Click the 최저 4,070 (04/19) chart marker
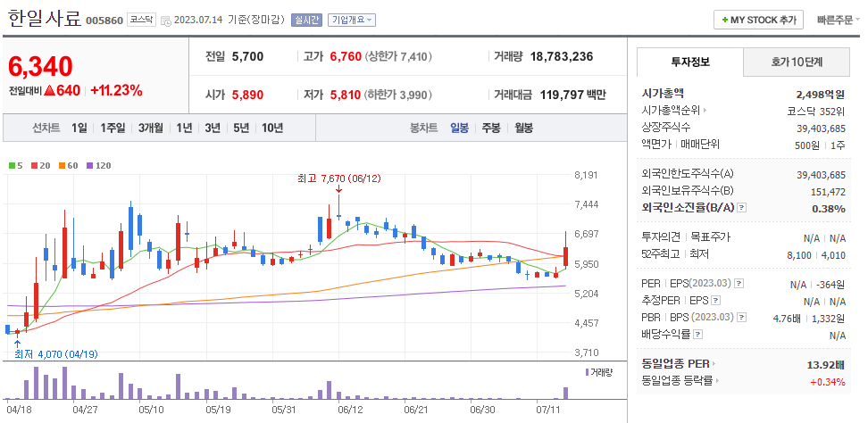The height and width of the screenshot is (423, 868). tap(56, 354)
